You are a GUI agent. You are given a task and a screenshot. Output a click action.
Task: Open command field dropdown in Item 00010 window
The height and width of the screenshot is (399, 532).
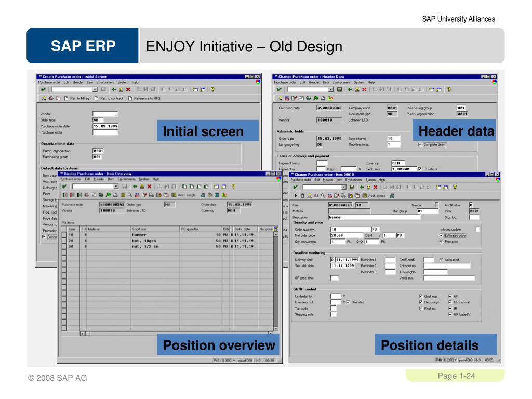pos(344,187)
